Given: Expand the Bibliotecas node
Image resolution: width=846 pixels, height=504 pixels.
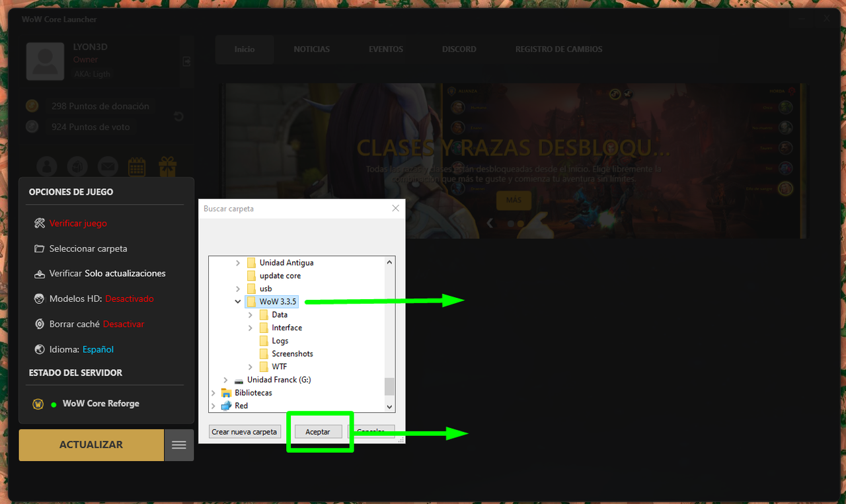Looking at the screenshot, I should 213,392.
